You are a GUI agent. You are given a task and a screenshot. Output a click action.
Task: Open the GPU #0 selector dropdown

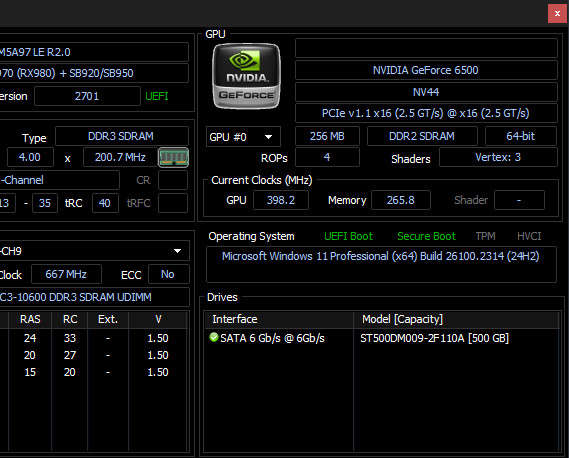243,137
